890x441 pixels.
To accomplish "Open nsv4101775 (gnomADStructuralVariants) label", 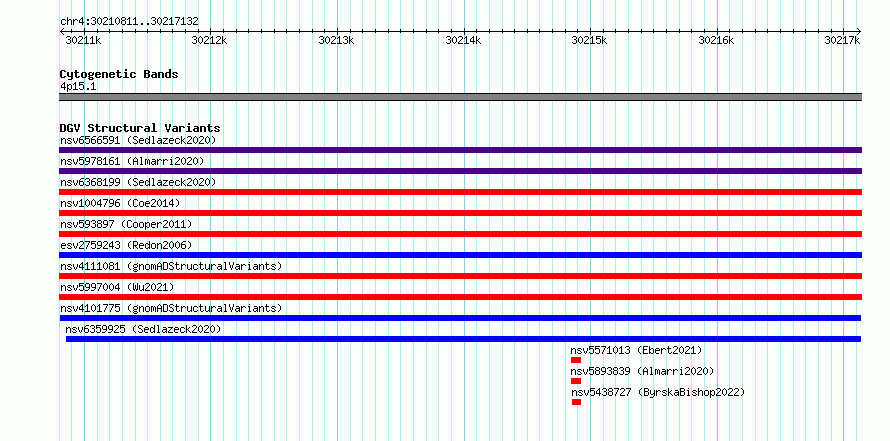I will tap(171, 308).
